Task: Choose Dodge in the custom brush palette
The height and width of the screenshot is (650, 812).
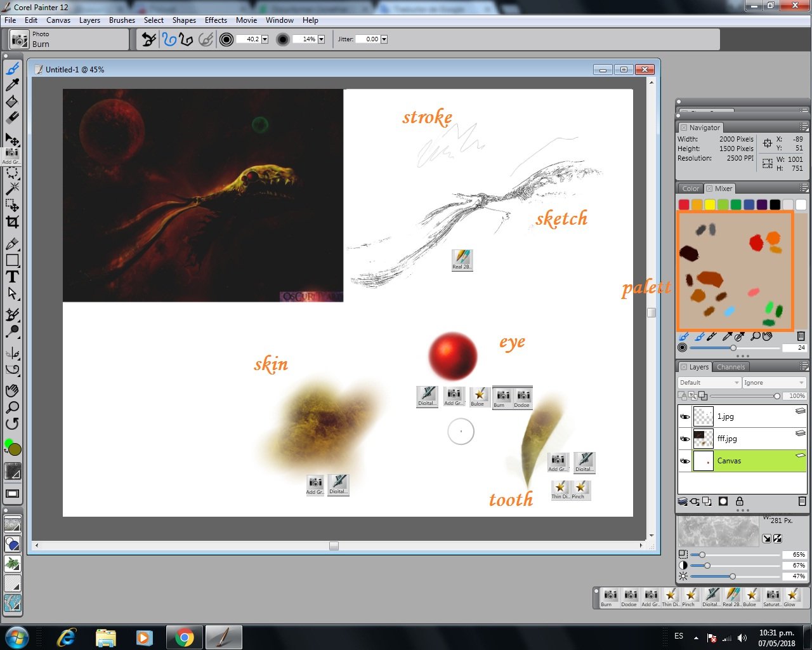Action: click(630, 597)
